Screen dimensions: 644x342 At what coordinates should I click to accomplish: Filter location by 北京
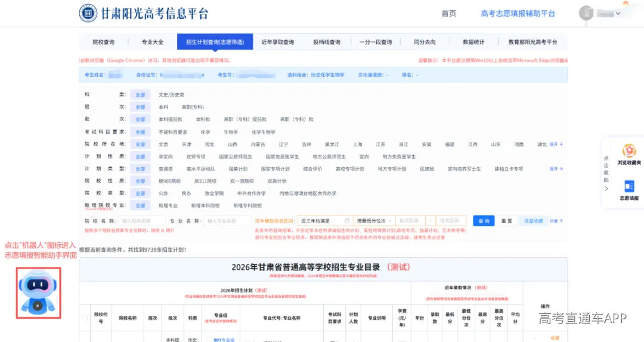(163, 144)
